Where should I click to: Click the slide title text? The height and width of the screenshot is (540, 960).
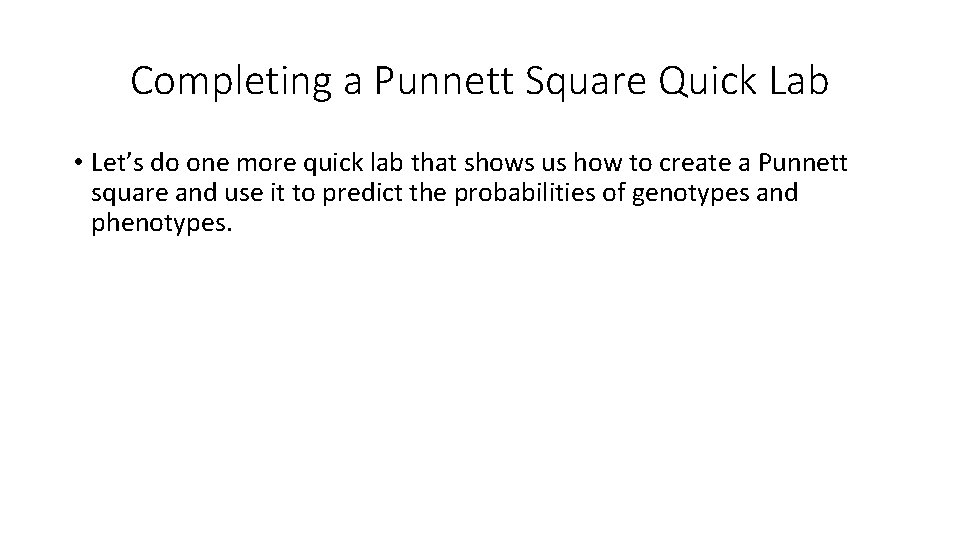pyautogui.click(x=479, y=82)
